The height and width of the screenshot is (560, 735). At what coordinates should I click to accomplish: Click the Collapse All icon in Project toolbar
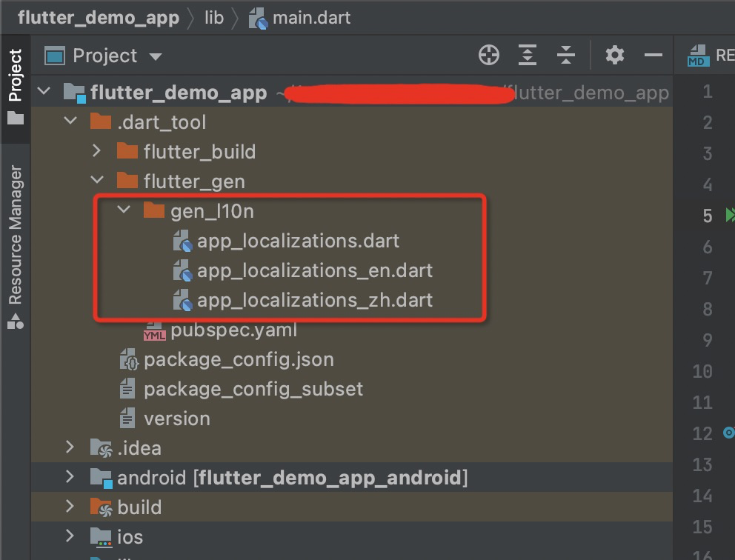coord(566,55)
